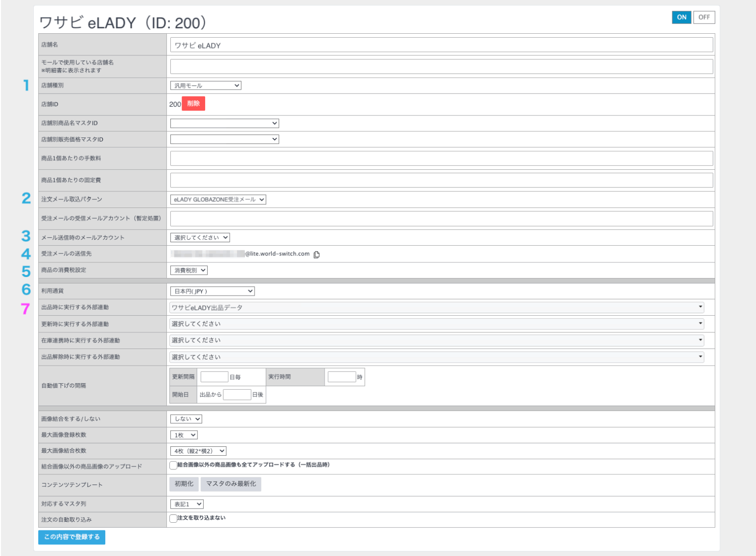This screenshot has width=756, height=556.
Task: Focus the 開始日 出品から input
Action: click(237, 395)
